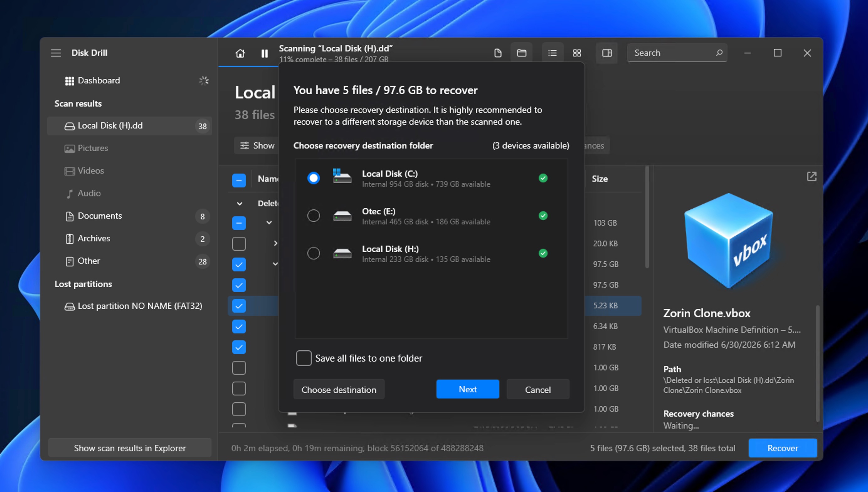Toggle partial checkbox on the 103 GB row
This screenshot has height=492, width=868.
coord(239,223)
